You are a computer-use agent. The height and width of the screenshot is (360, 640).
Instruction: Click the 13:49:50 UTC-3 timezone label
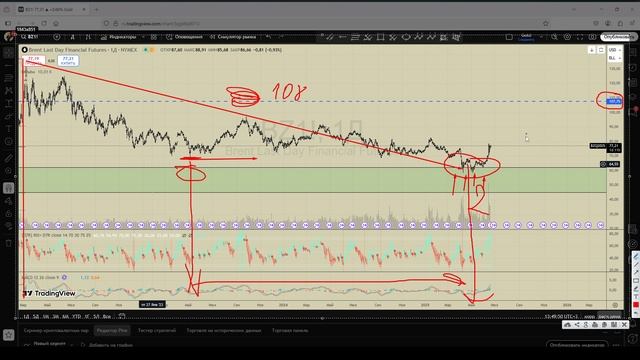(x=561, y=316)
